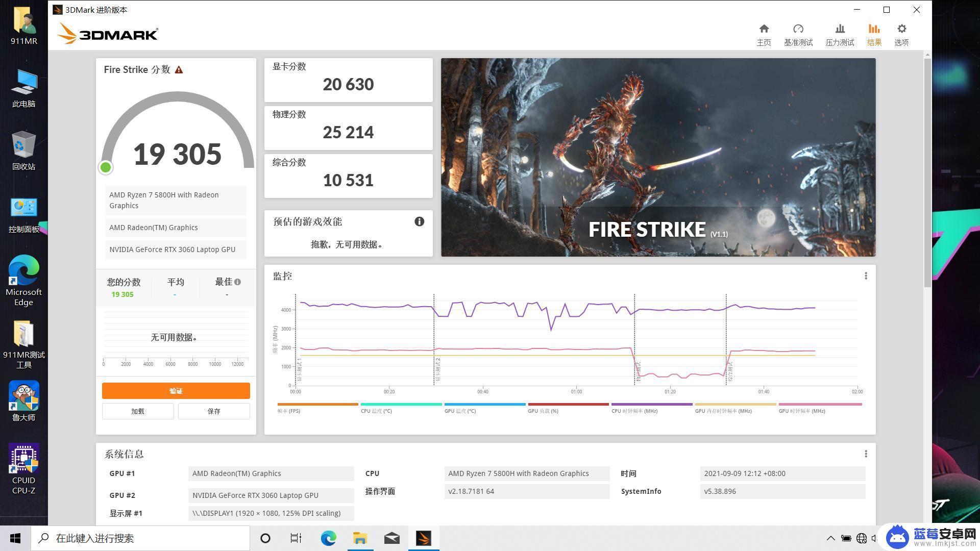
Task: Select the AMD Ryzen 7 5800H entry under score
Action: click(176, 200)
